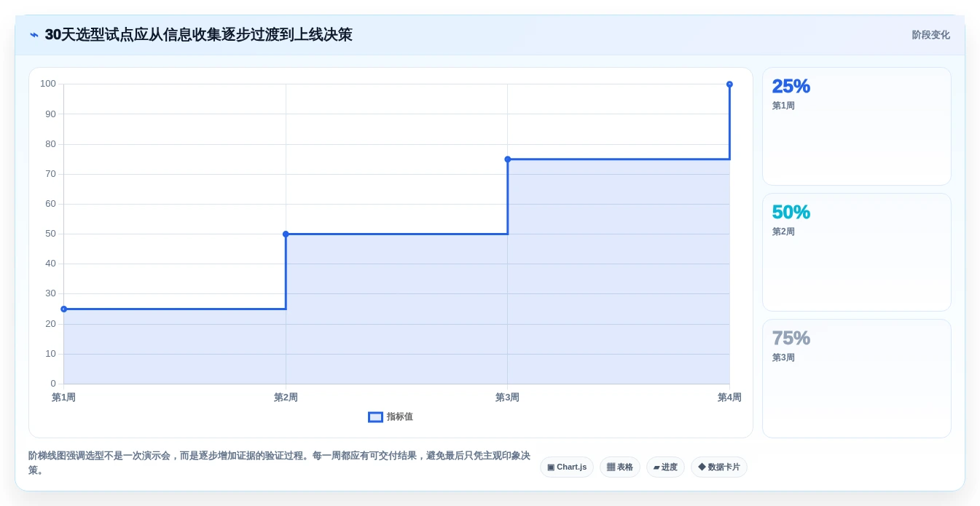Screen dimensions: 980x506
Task: Click the chart title 30天选型试点 heading
Action: (x=198, y=35)
